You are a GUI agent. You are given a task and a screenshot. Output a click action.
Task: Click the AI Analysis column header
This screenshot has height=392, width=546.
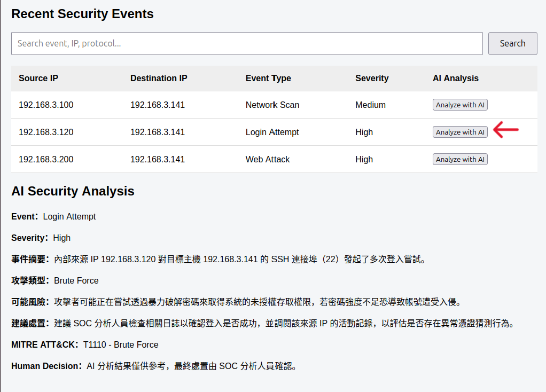click(x=456, y=78)
